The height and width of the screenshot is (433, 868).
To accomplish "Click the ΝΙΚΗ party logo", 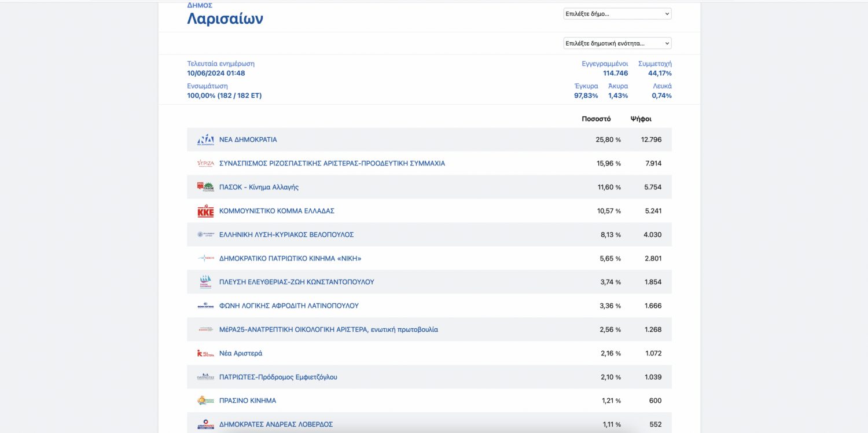I will 205,258.
